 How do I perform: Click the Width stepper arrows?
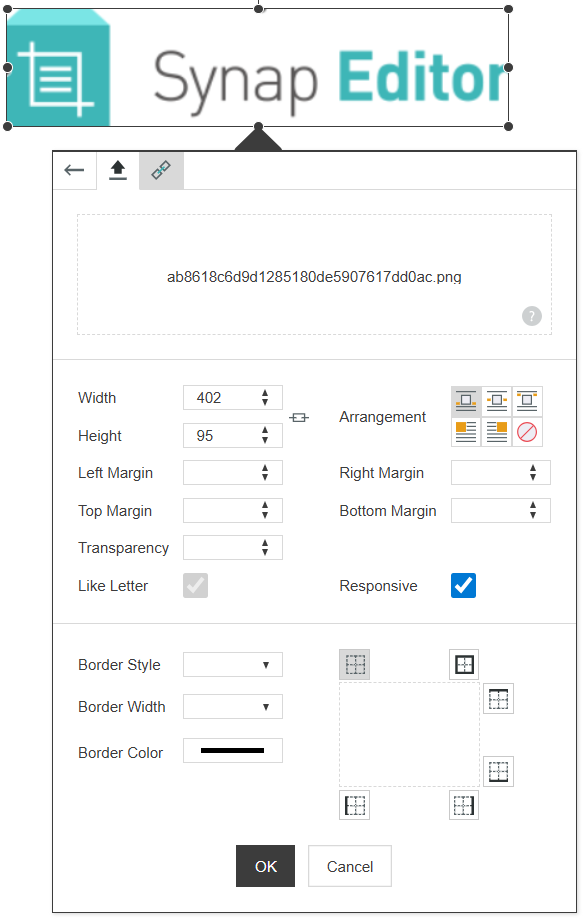[x=265, y=398]
